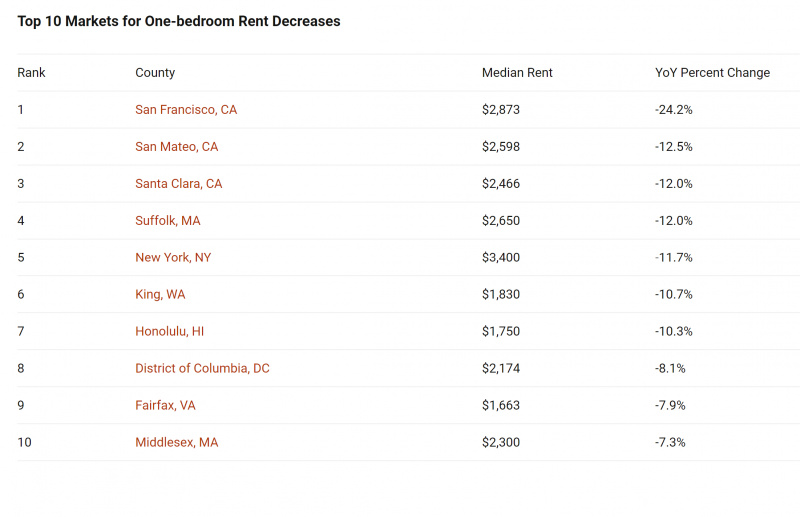The width and height of the screenshot is (800, 517).
Task: Open the Honolulu, HI link
Action: (169, 332)
